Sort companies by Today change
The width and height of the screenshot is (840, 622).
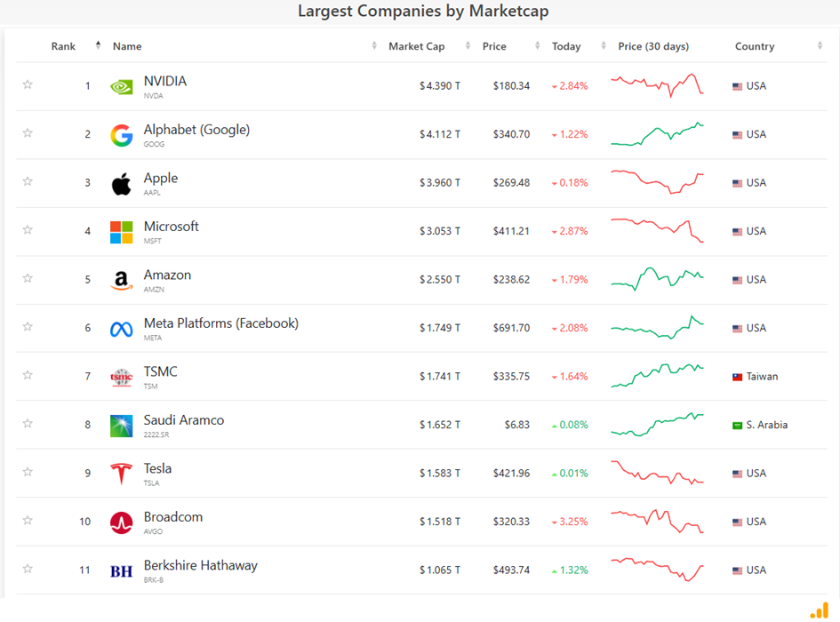(x=566, y=46)
